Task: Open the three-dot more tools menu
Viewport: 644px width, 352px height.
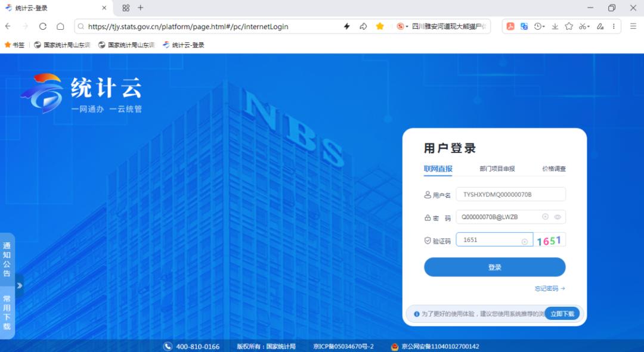Action: coord(614,26)
